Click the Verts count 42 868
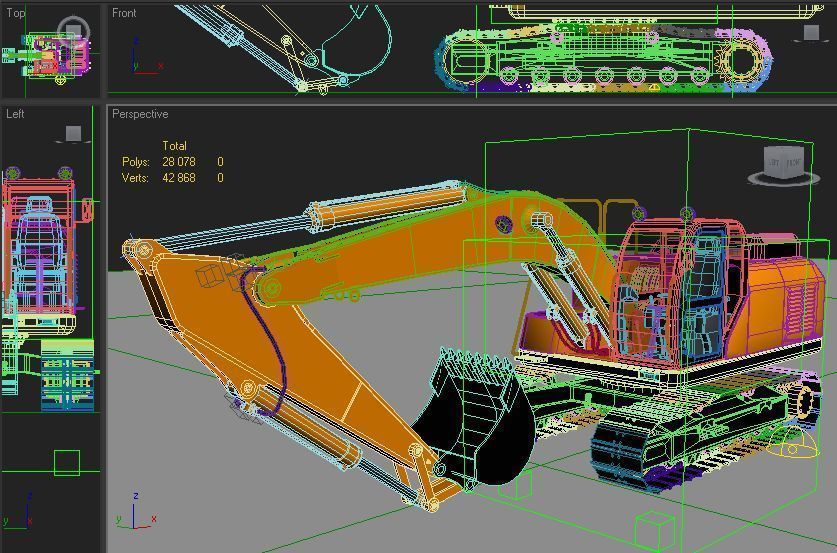 point(179,178)
